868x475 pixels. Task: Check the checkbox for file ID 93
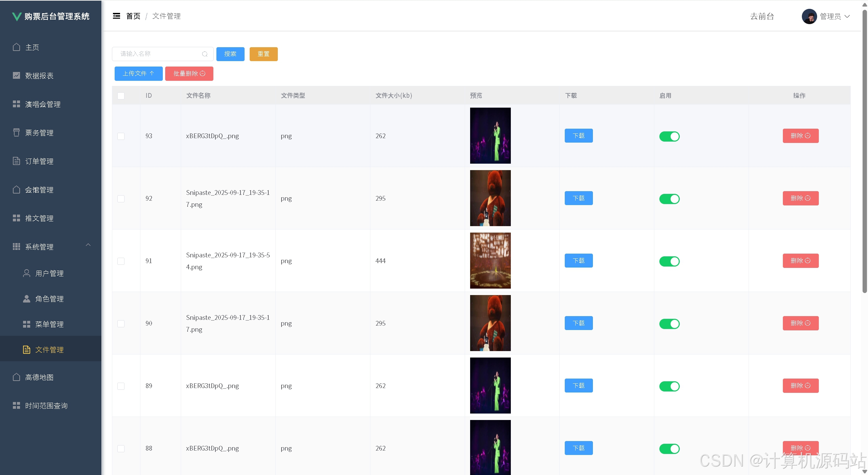[x=121, y=136]
